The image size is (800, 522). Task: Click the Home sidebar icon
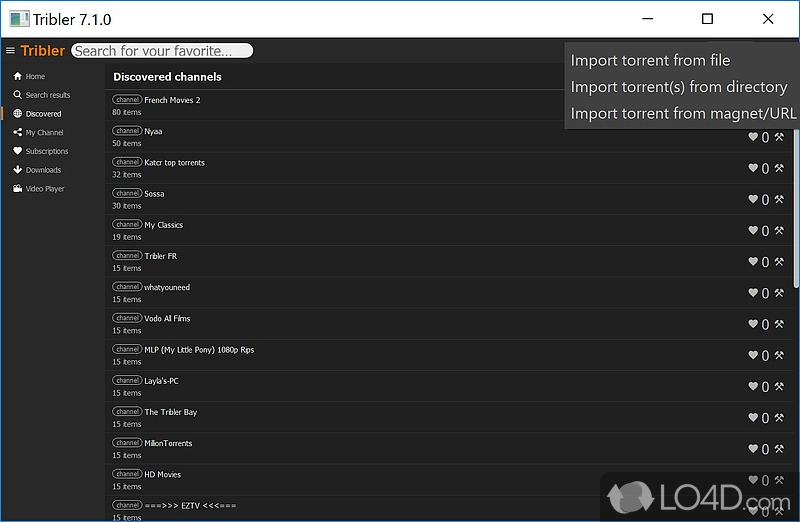(17, 76)
